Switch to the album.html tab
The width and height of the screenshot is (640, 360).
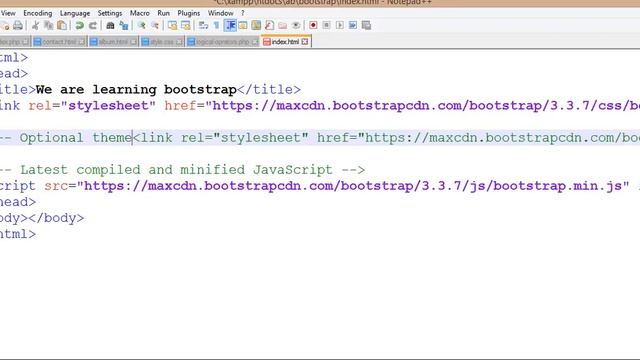point(113,42)
